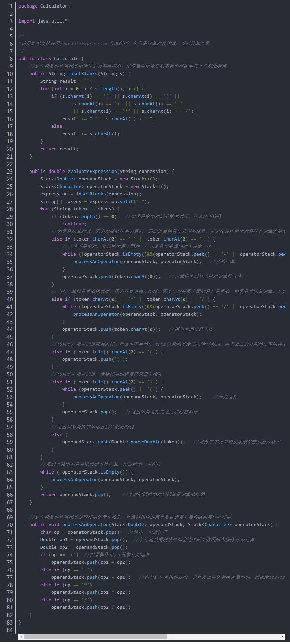Click 'public class Calculate {' declaration line
The width and height of the screenshot is (290, 644).
click(51, 58)
